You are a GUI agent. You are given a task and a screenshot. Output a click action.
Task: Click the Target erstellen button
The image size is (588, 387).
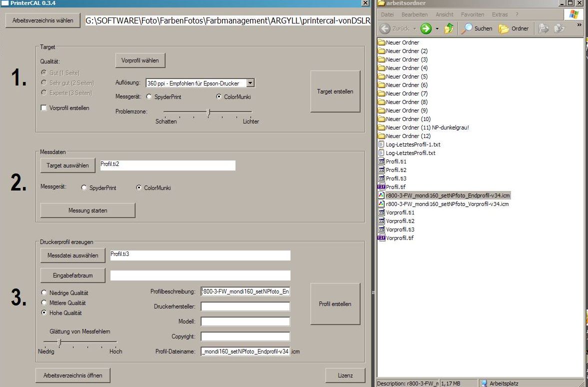click(x=335, y=91)
